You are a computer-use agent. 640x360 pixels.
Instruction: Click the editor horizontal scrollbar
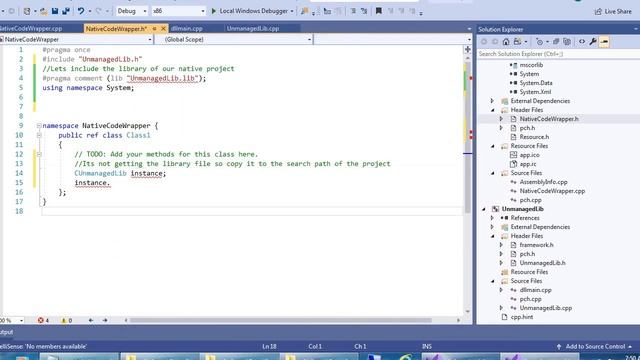coord(280,320)
